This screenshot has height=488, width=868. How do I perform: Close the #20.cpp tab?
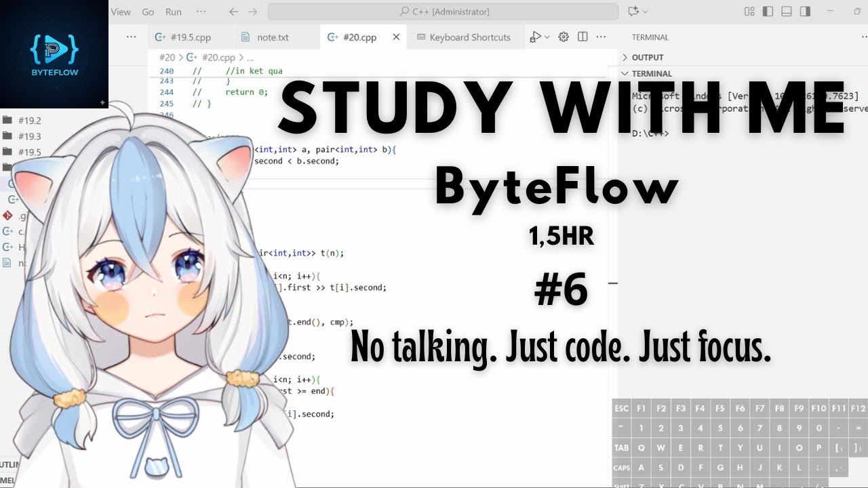tap(396, 37)
